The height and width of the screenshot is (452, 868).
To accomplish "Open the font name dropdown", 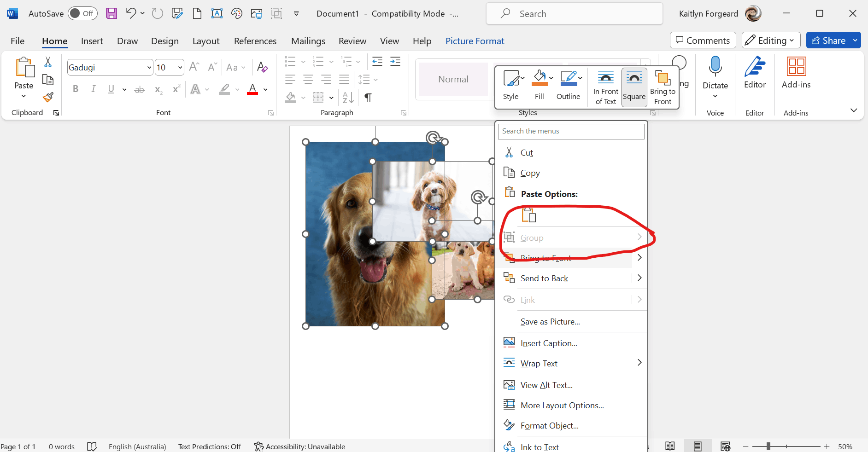I will 149,68.
